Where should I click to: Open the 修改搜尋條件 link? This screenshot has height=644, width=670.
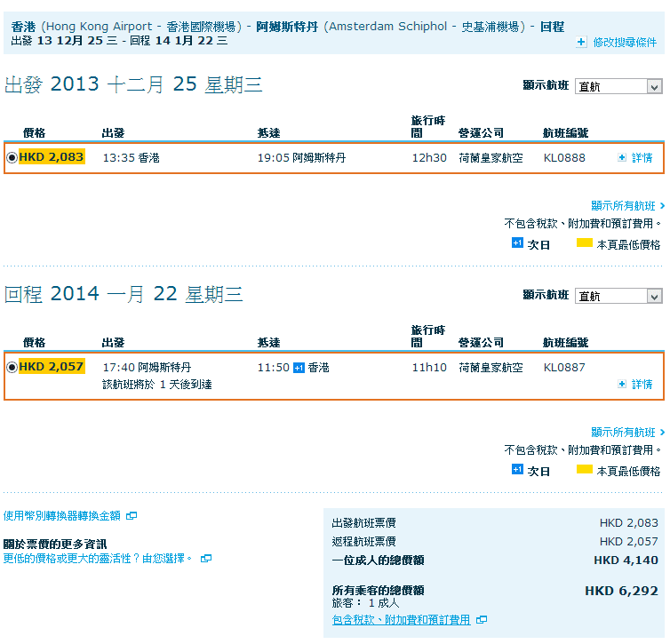pos(625,42)
